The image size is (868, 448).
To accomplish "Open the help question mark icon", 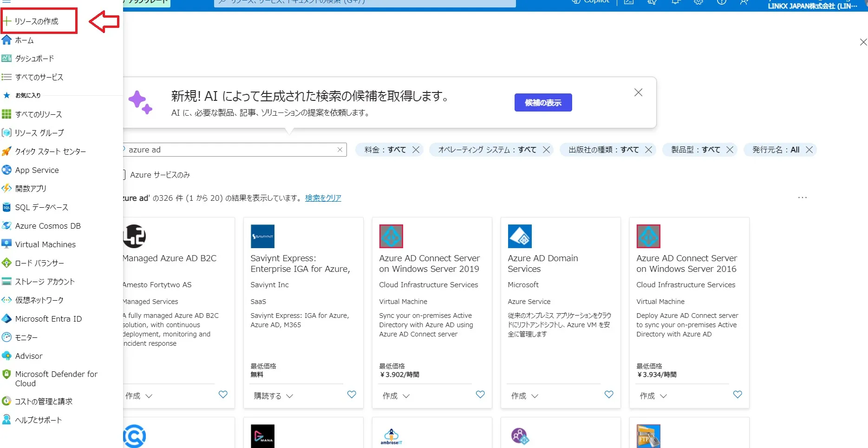I will [721, 2].
